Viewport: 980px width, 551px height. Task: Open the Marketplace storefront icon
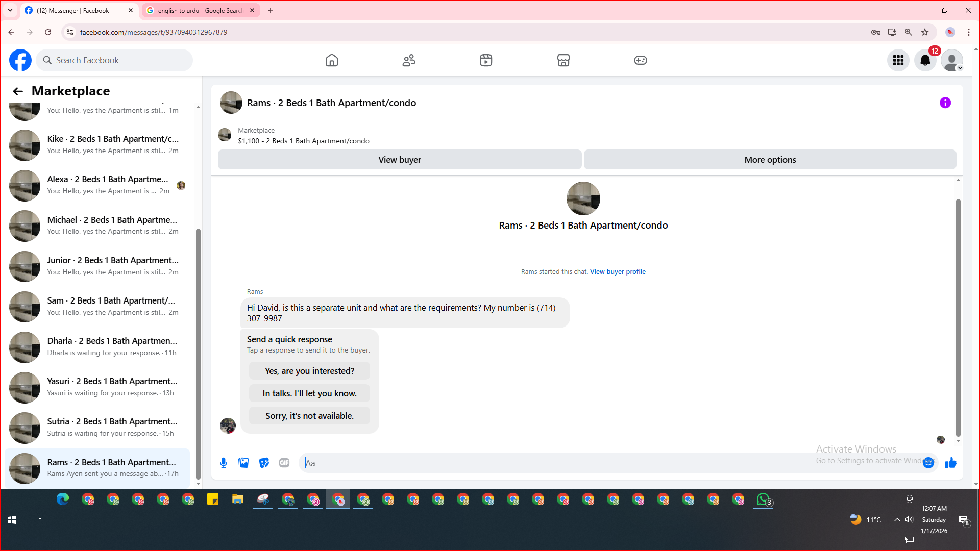click(x=563, y=60)
